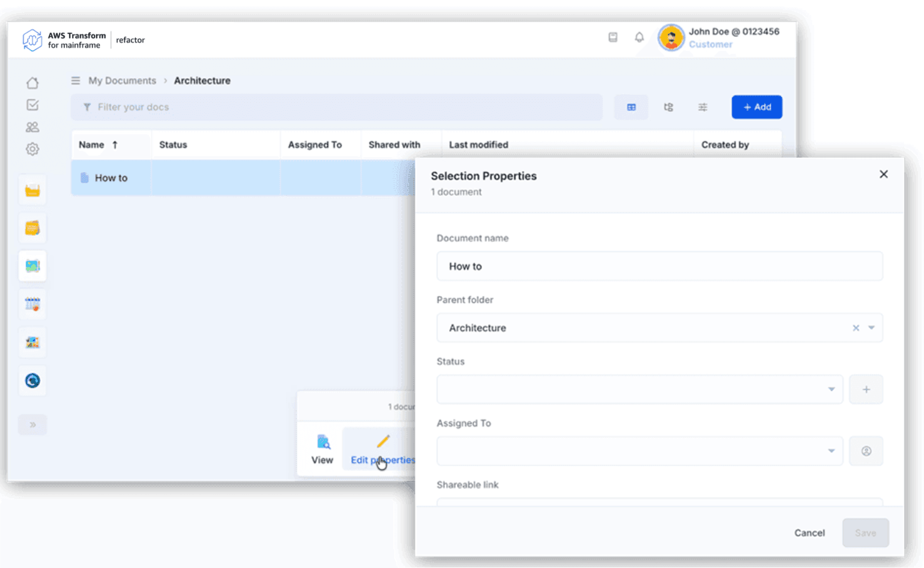Click the home icon in sidebar
The height and width of the screenshot is (568, 924).
pyautogui.click(x=32, y=83)
